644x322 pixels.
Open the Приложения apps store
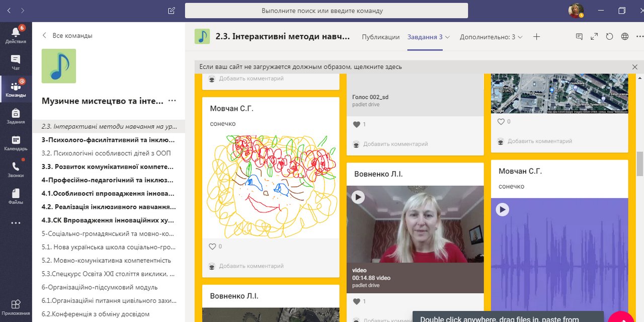coord(16,307)
